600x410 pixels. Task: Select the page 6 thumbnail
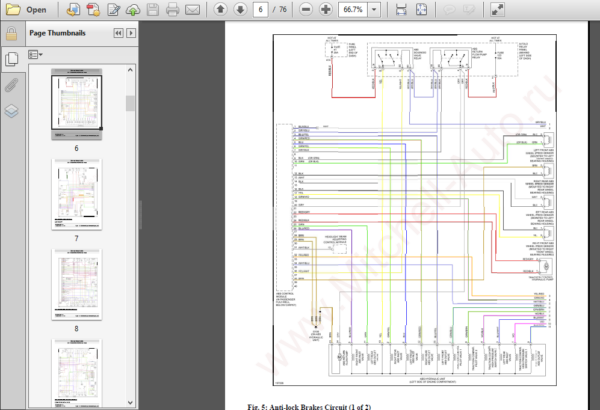click(x=77, y=103)
